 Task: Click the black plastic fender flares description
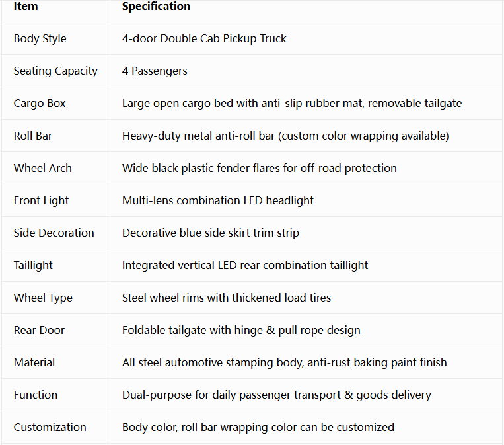[260, 169]
